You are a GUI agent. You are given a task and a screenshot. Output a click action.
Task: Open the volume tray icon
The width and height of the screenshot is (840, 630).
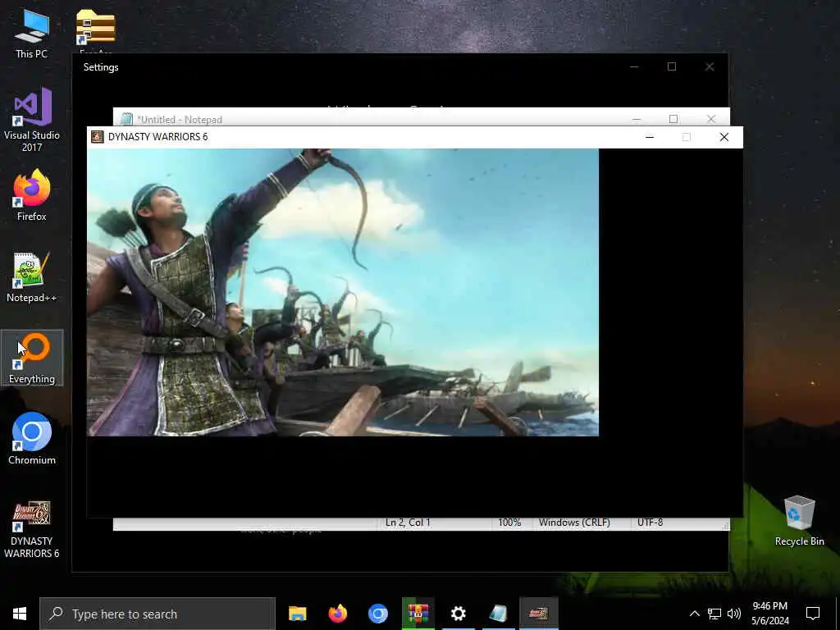coord(734,614)
